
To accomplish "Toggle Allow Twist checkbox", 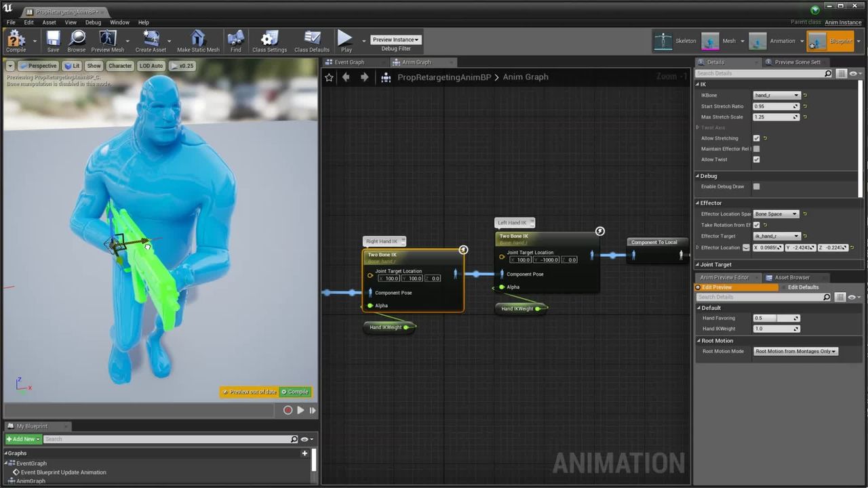I will click(x=756, y=160).
